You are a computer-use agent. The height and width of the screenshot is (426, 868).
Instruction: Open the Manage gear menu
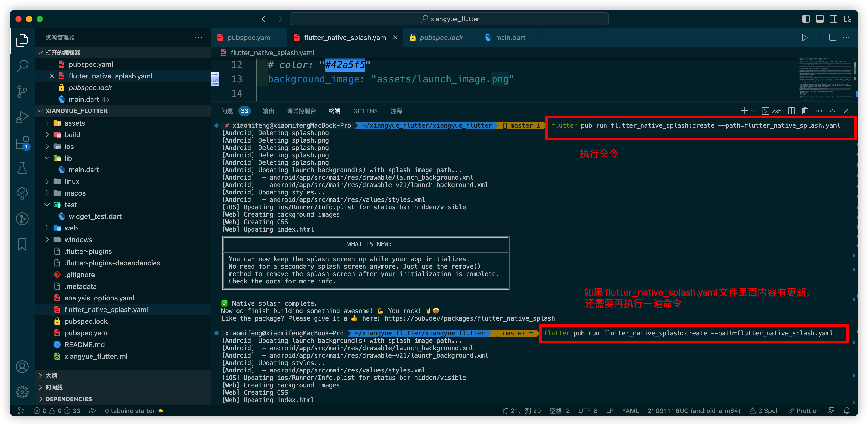coord(22,392)
